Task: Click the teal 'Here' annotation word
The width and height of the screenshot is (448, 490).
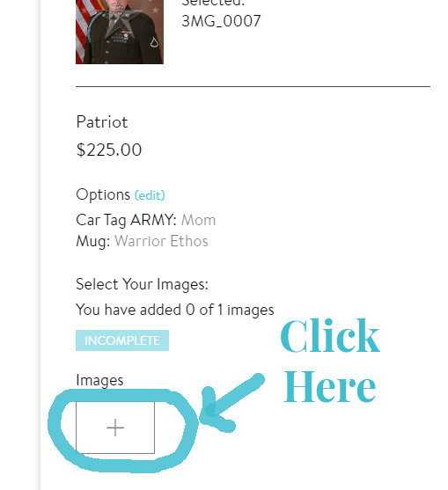Action: [330, 386]
